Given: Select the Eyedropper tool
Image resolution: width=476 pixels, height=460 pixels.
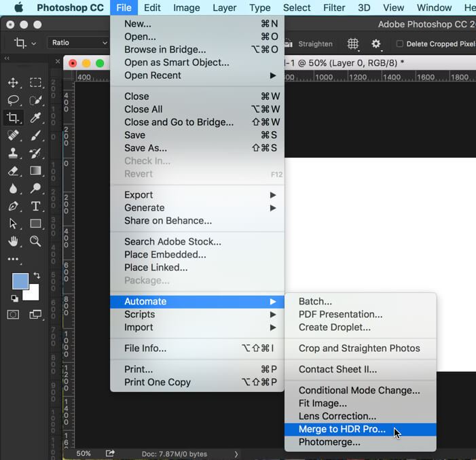Looking at the screenshot, I should point(35,118).
